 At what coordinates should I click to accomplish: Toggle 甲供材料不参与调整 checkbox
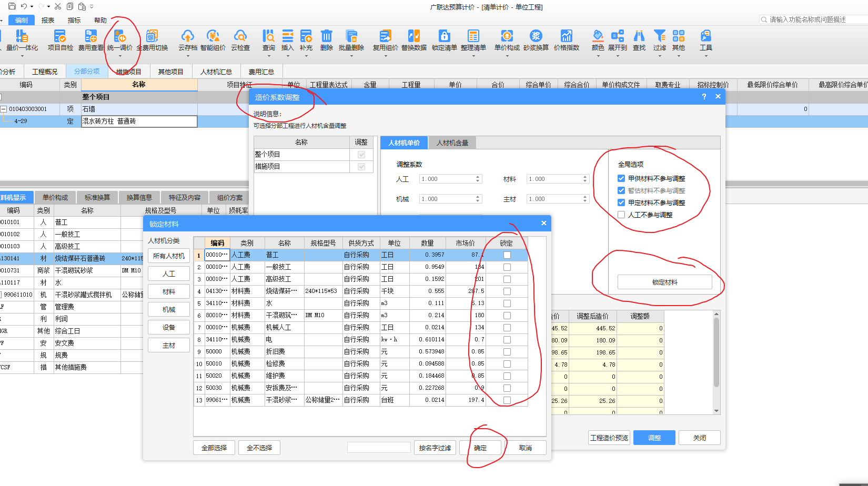coord(621,178)
